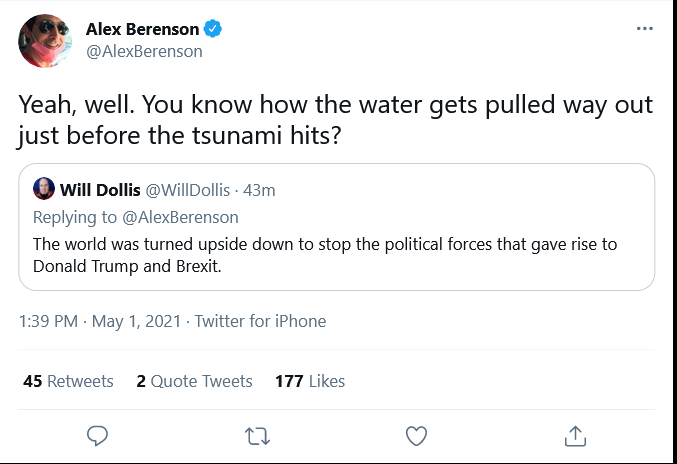Image resolution: width=677 pixels, height=464 pixels.
Task: Click the Twitter for iPhone source link
Action: (260, 321)
